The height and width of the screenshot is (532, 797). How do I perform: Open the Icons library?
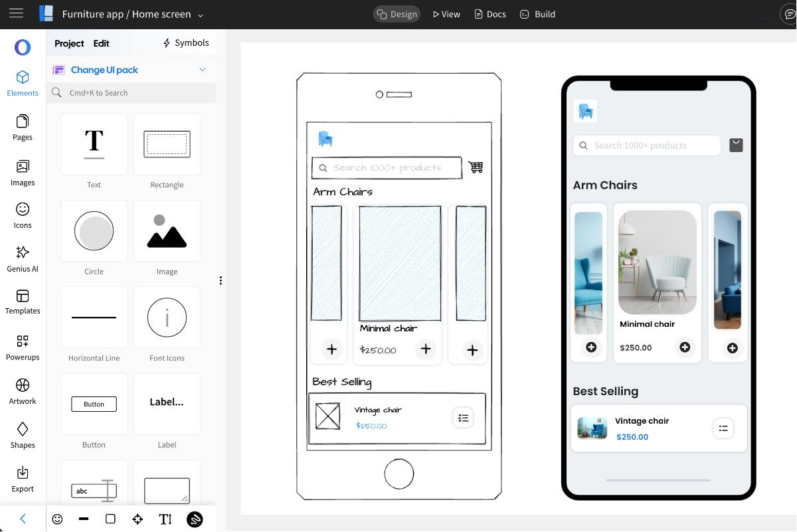point(23,215)
